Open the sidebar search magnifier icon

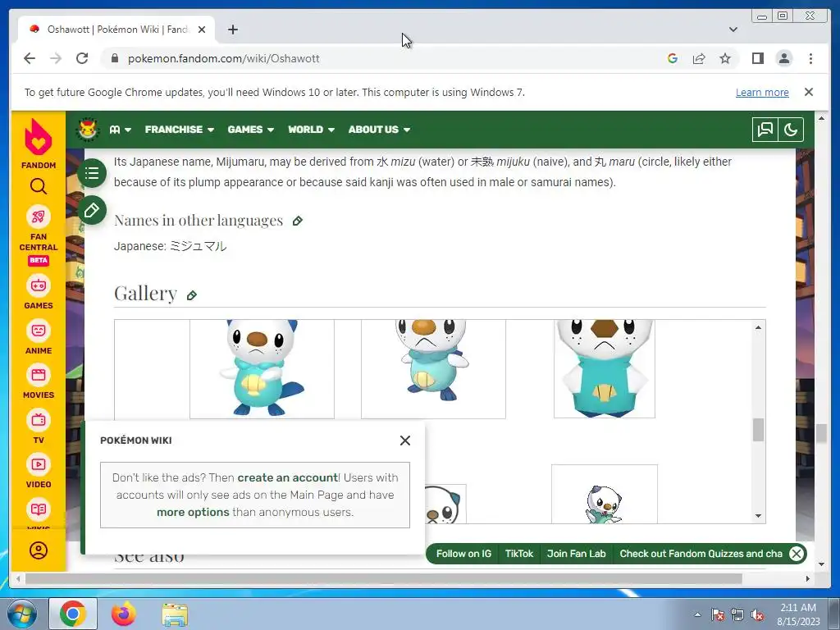tap(38, 186)
